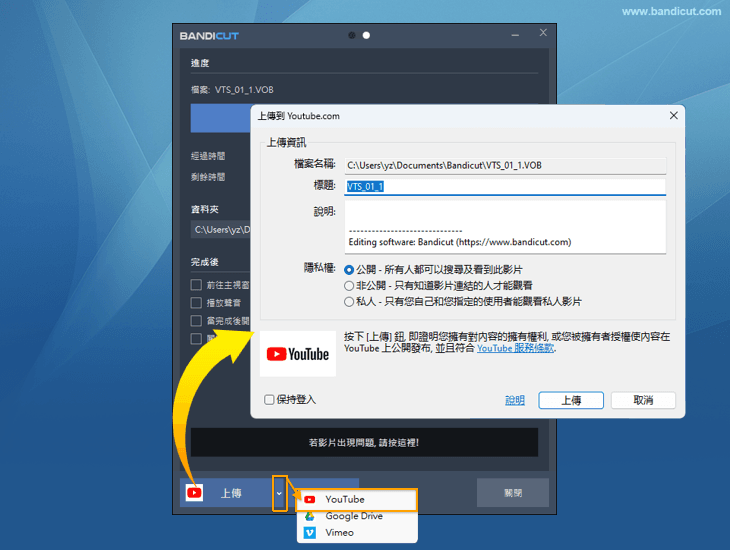This screenshot has width=730, height=550.
Task: Choose Vimeo from the upload menu
Action: pyautogui.click(x=357, y=533)
